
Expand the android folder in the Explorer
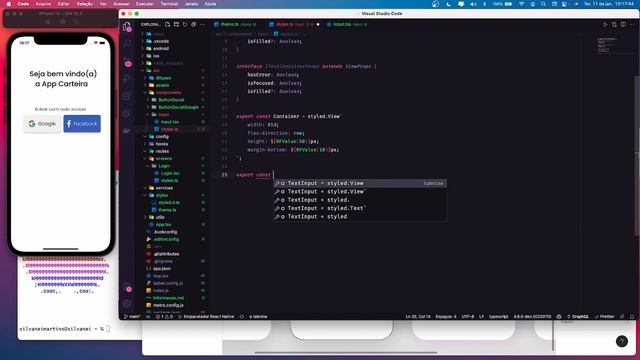(161, 49)
